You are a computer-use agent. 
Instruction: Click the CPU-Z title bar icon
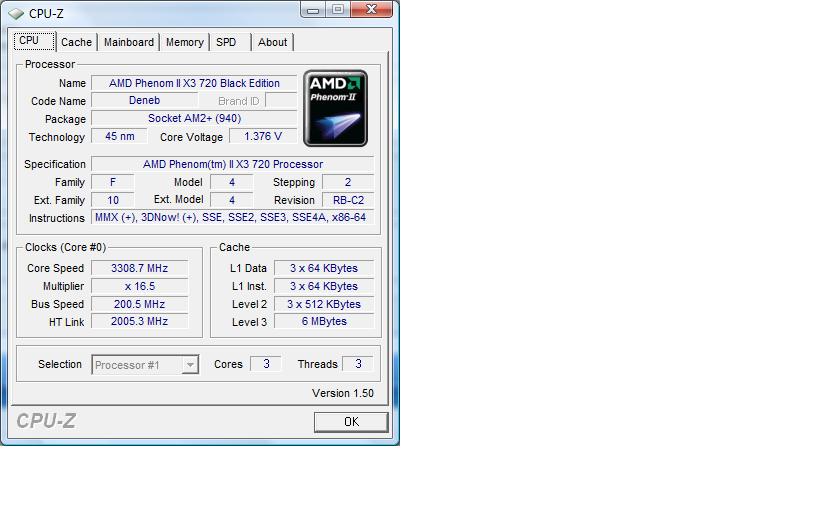[16, 13]
